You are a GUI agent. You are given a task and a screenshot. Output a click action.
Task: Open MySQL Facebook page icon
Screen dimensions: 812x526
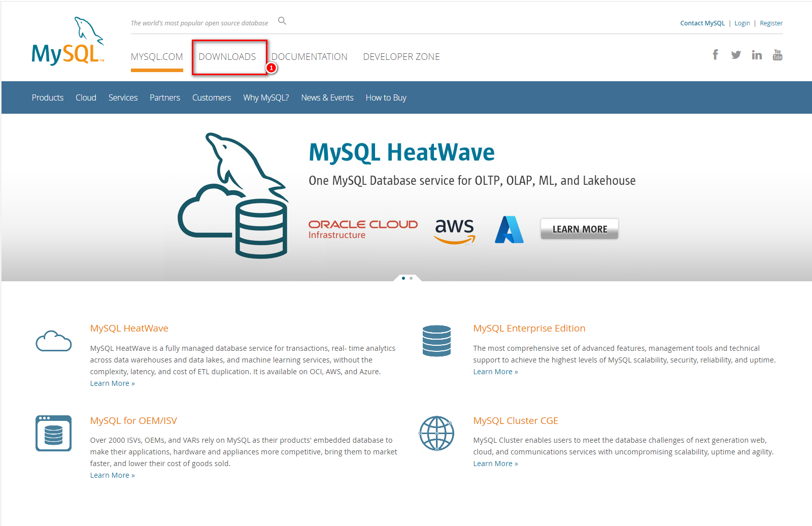tap(715, 55)
